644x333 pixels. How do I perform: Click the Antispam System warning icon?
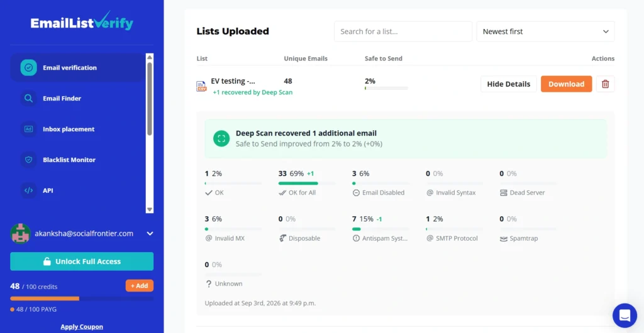356,238
